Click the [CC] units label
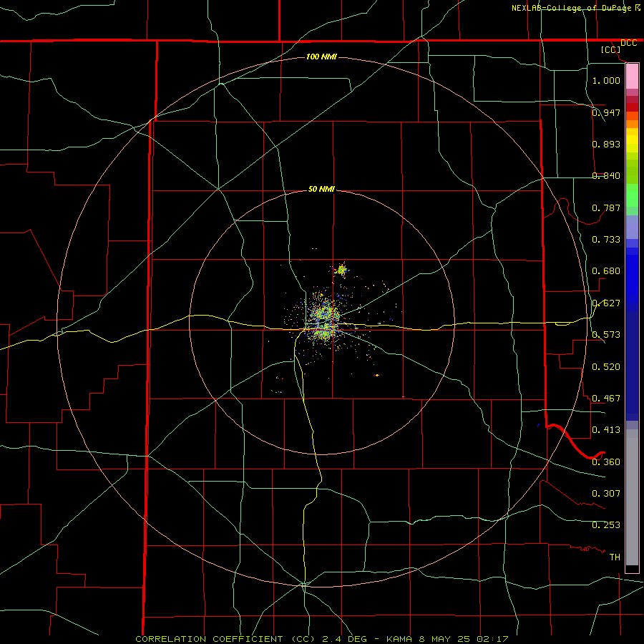This screenshot has width=644, height=644. [x=611, y=49]
